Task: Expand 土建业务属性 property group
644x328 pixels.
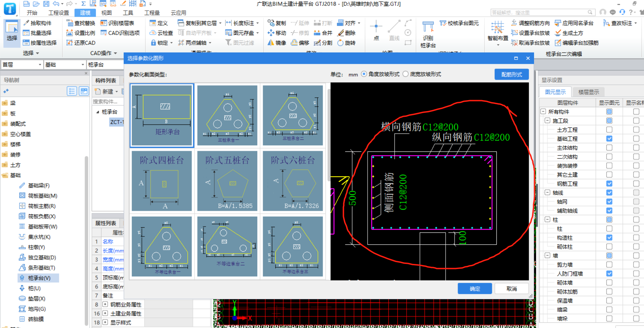Action: [x=105, y=313]
